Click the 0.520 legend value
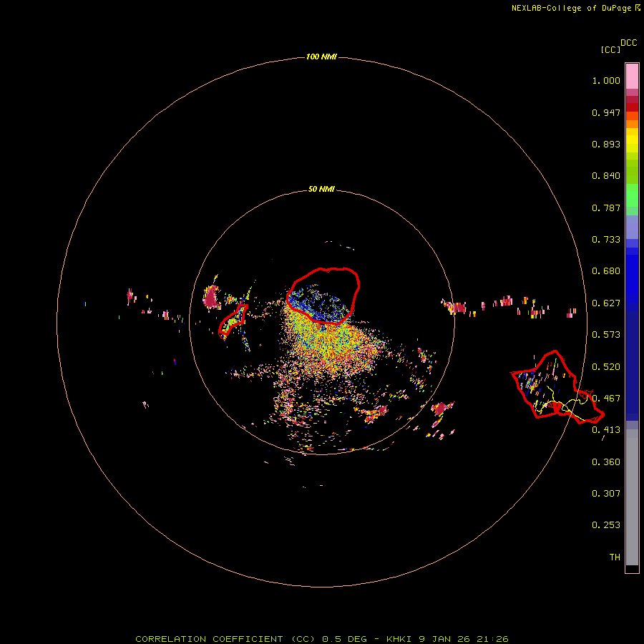644x644 pixels. (x=606, y=367)
